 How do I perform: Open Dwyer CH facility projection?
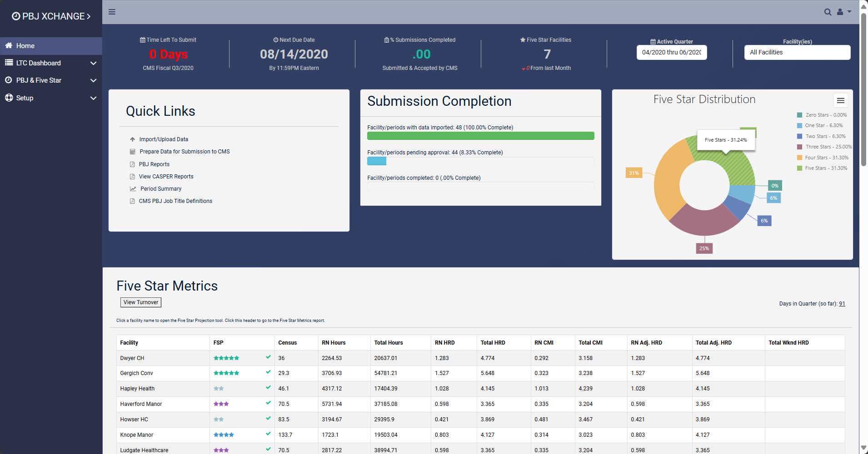132,358
